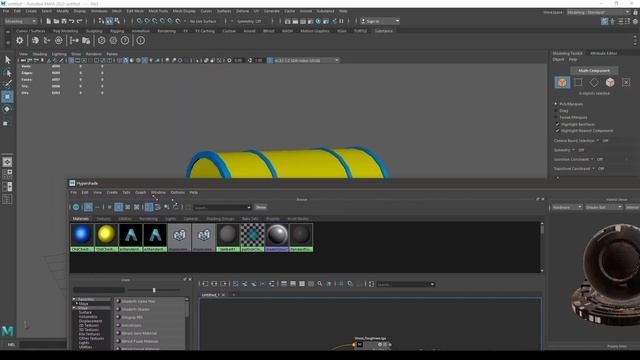Click the Maya M logo at bottom left

tap(7, 331)
